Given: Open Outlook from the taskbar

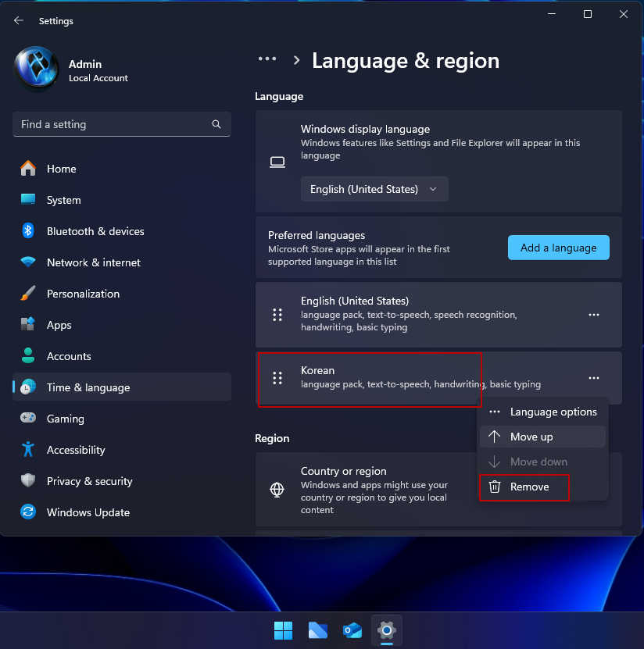Looking at the screenshot, I should click(x=352, y=630).
